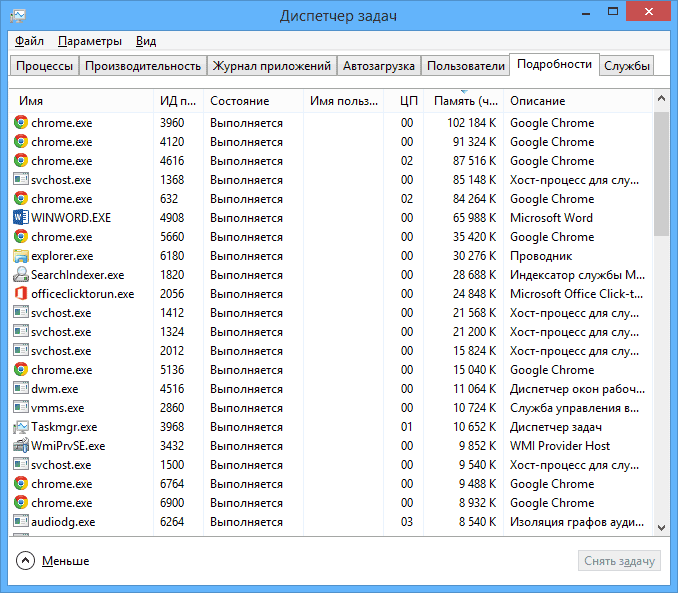Click the memory value 102 184 K

pos(471,123)
